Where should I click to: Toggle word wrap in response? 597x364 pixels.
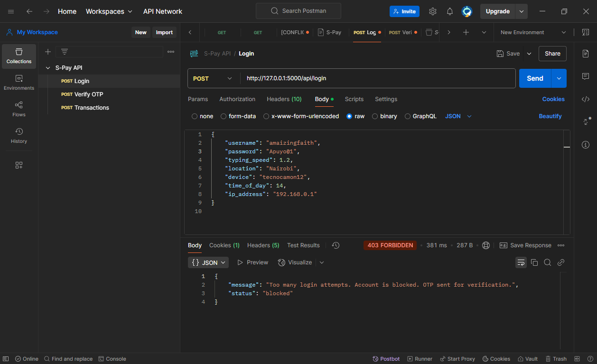point(521,262)
